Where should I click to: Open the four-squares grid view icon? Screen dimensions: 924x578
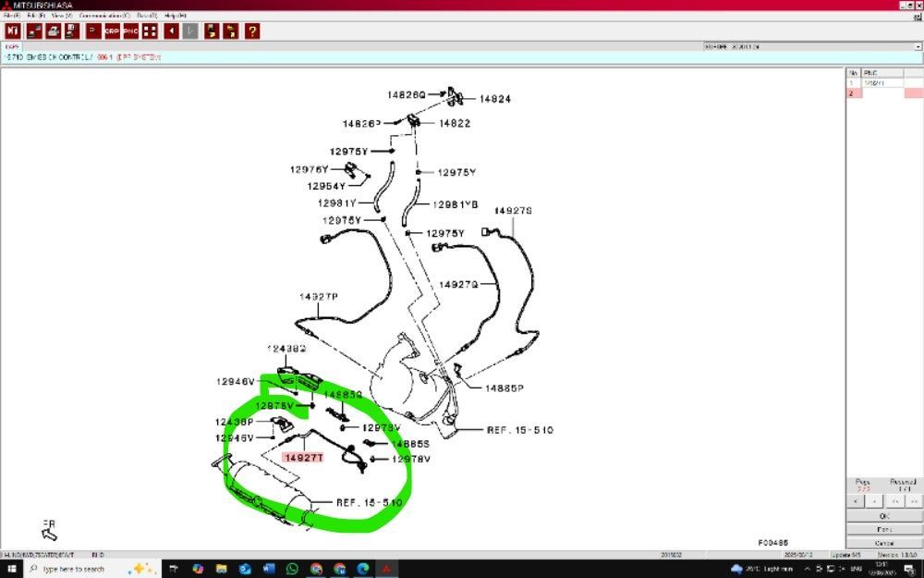(149, 31)
